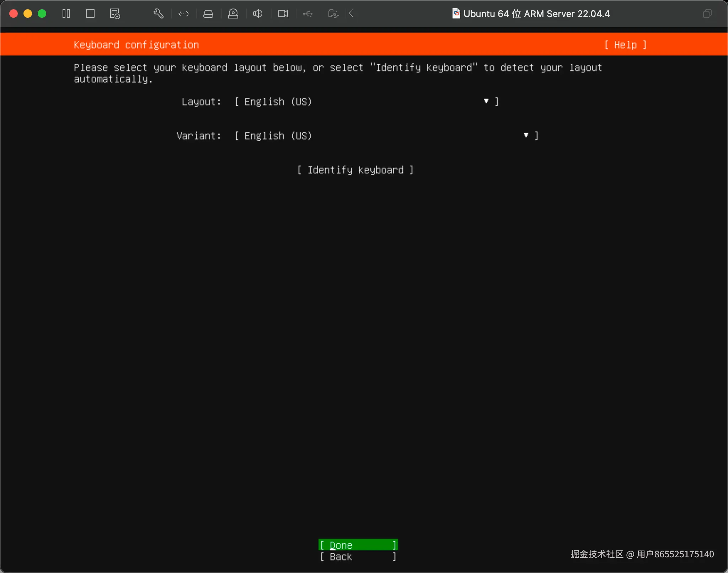Click the hard disk device icon
Viewport: 728px width, 573px height.
208,14
